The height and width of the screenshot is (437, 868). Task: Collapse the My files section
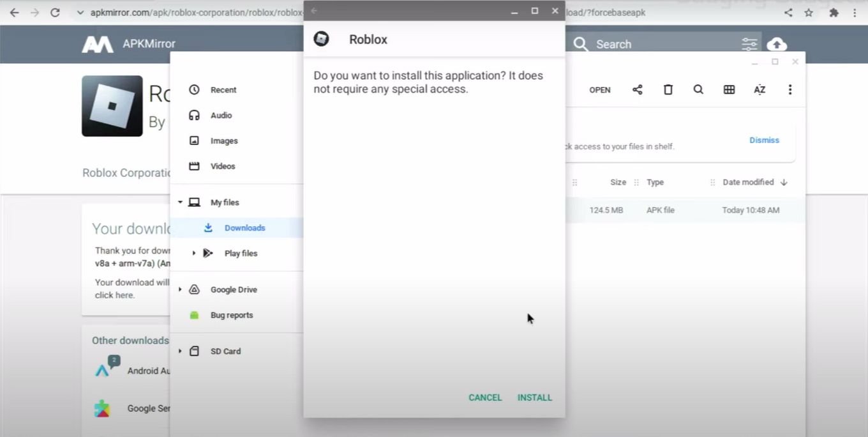(x=180, y=202)
